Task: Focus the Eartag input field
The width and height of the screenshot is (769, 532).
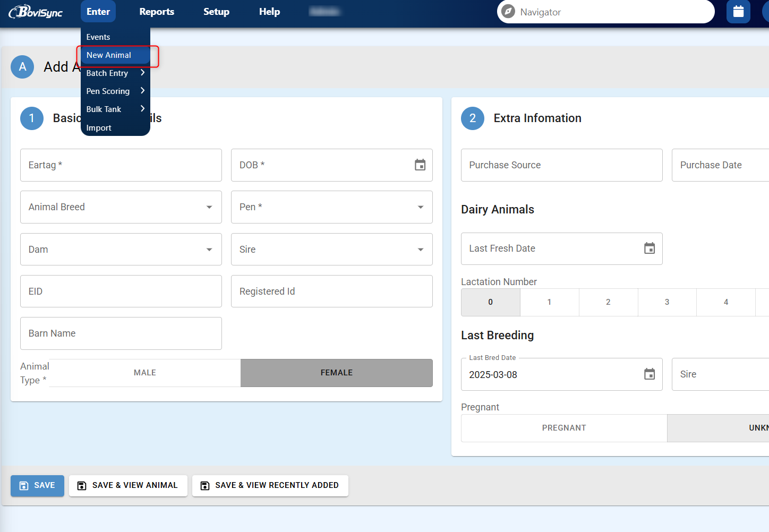Action: point(121,165)
